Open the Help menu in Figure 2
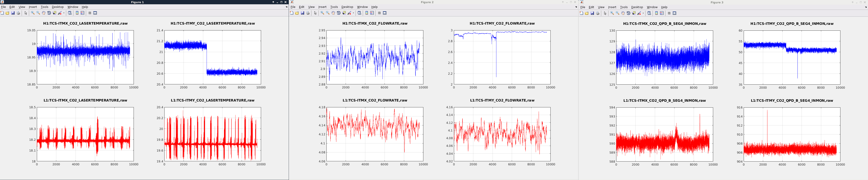Image resolution: width=868 pixels, height=180 pixels. tap(374, 7)
